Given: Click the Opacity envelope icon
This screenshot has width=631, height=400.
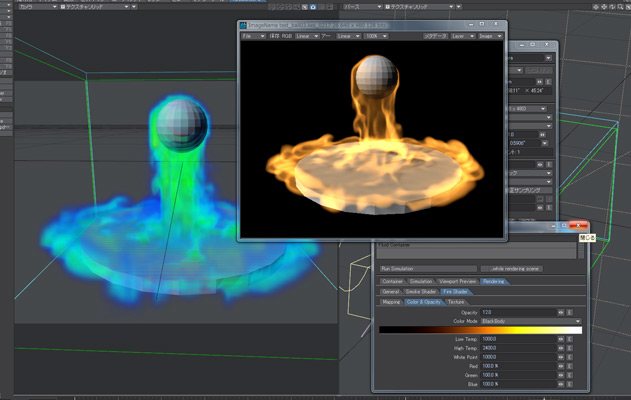Looking at the screenshot, I should coord(563,312).
